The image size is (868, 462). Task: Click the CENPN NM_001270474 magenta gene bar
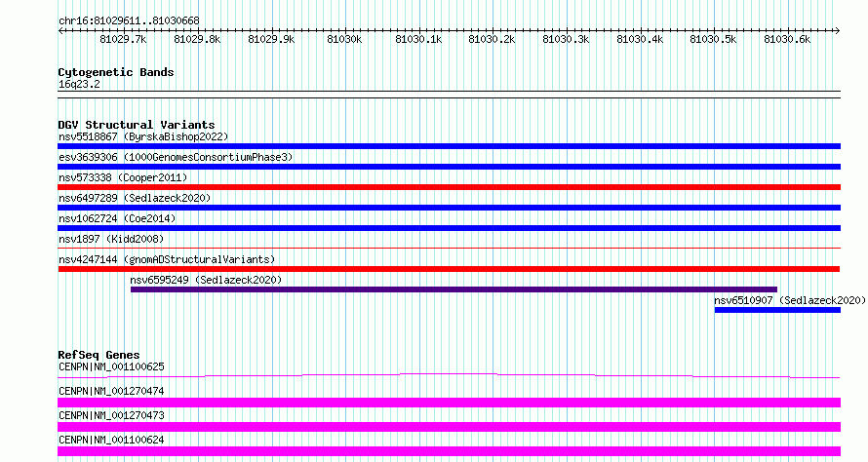pyautogui.click(x=449, y=403)
